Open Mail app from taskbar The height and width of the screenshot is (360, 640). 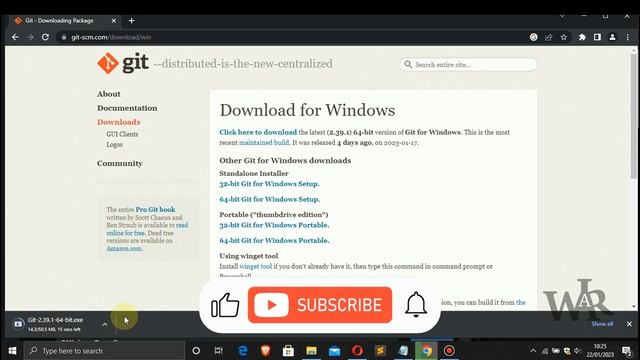[334, 351]
